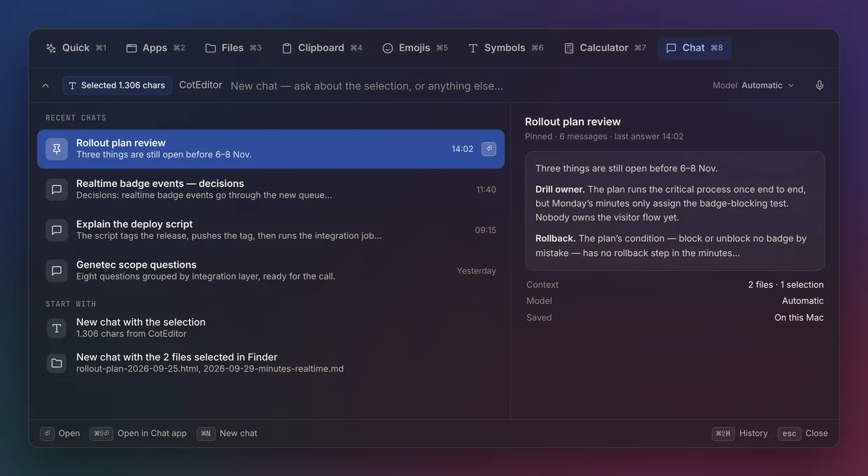Click the Open button in footer

[x=60, y=433]
